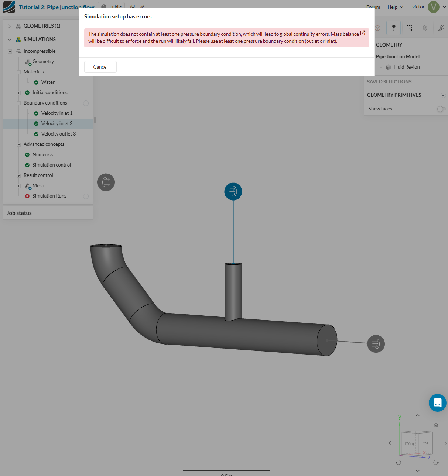Viewport: 448px width, 476px height.
Task: Click the geometry cube display icon
Action: [377, 28]
